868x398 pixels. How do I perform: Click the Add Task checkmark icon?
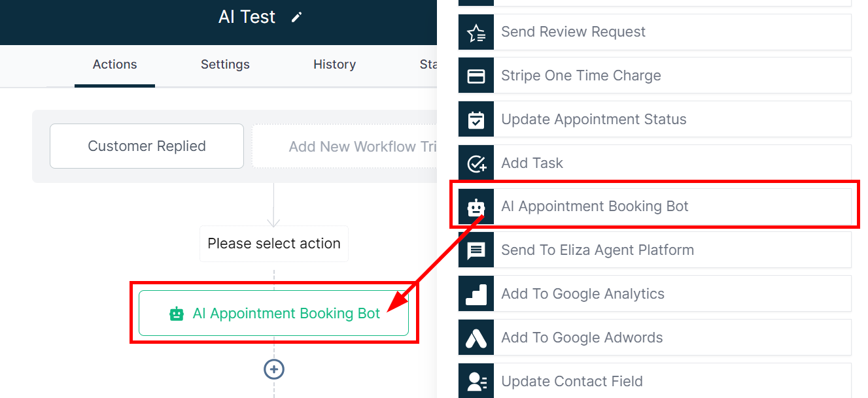click(x=476, y=163)
